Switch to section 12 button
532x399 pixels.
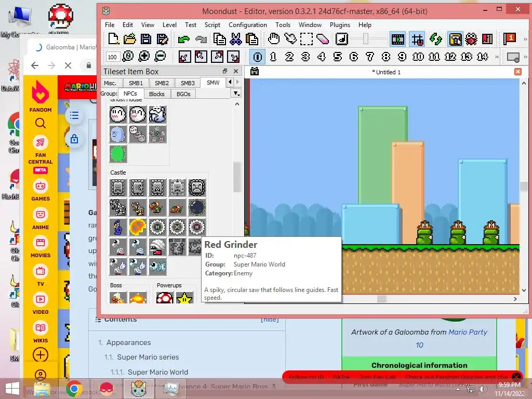pyautogui.click(x=450, y=56)
